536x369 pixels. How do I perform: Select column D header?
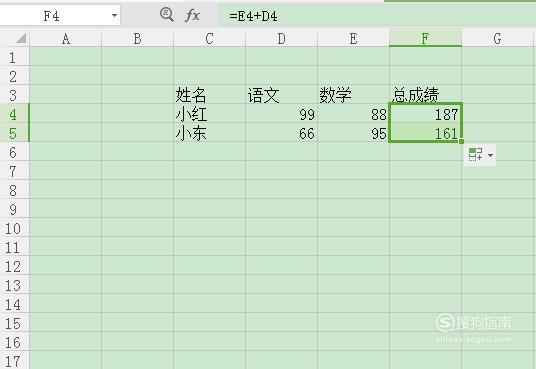click(x=281, y=39)
